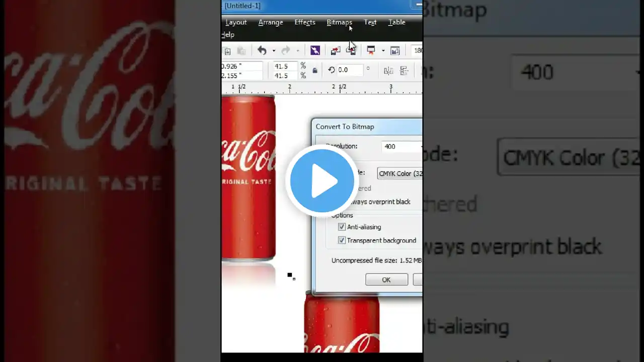Open the Effects menu
644x362 pixels.
304,22
